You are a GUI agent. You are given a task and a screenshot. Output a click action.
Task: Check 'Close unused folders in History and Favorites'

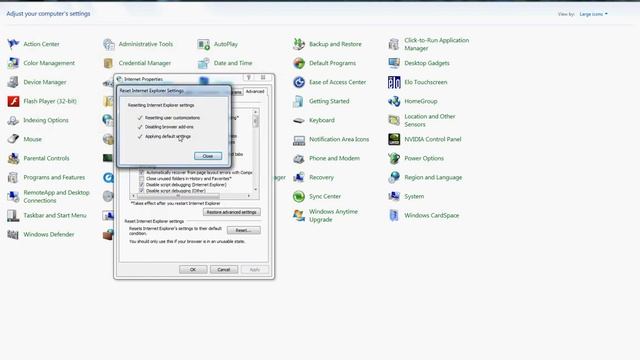pyautogui.click(x=142, y=179)
